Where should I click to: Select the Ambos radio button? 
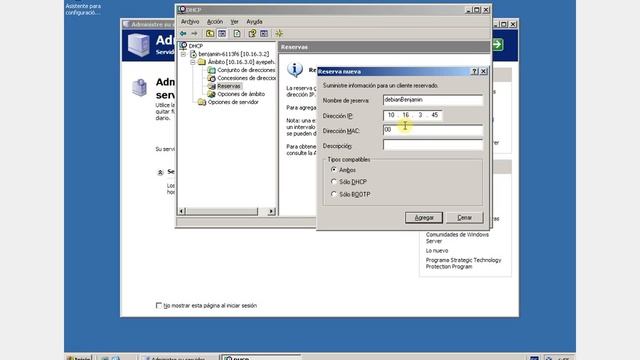pyautogui.click(x=334, y=170)
